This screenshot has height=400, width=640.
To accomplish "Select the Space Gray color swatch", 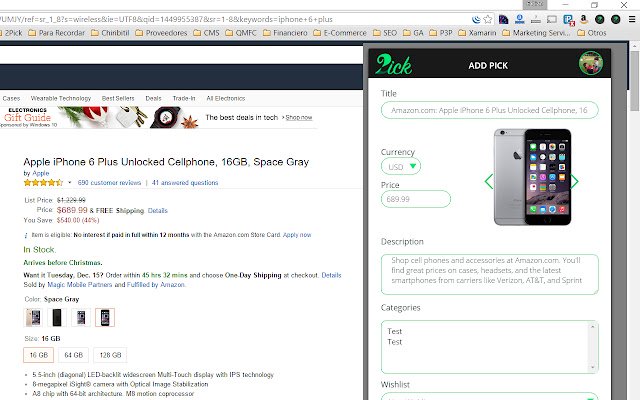I will coord(105,318).
